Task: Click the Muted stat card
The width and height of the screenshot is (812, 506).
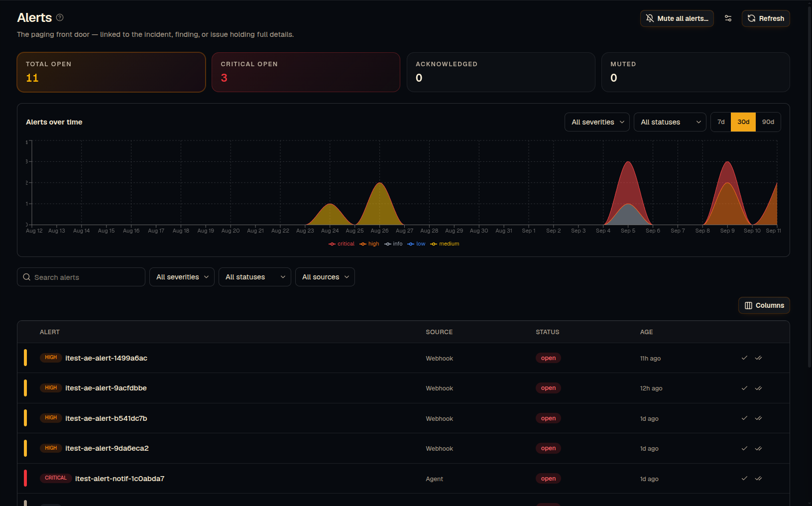Action: point(696,72)
